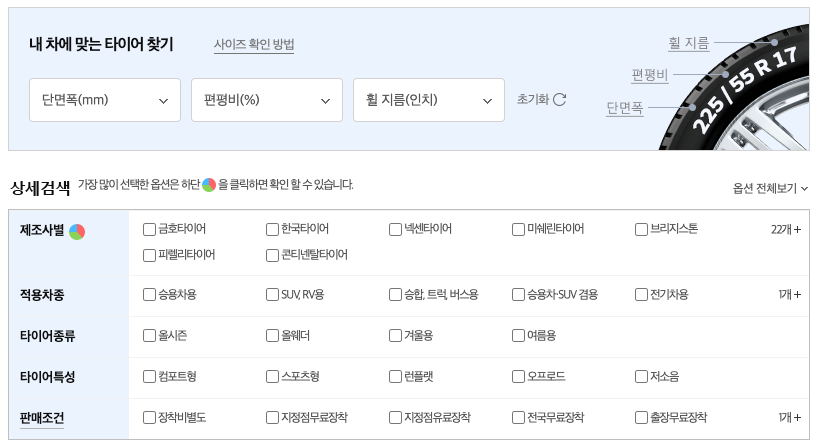Expand 옵션 전체보기
815x446 pixels.
770,188
